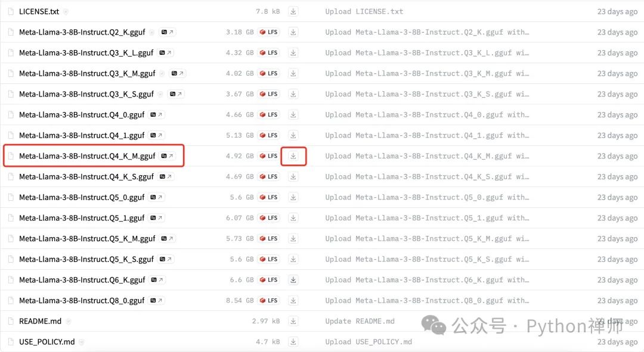Open the GGUF viewer badge beside Q5_K_S.gguf

[166, 259]
